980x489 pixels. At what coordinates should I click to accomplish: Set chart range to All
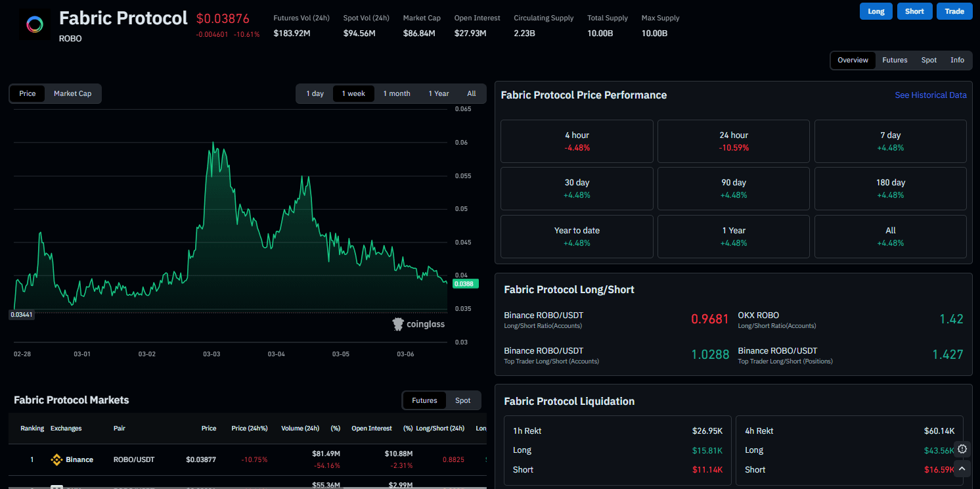[x=472, y=93]
